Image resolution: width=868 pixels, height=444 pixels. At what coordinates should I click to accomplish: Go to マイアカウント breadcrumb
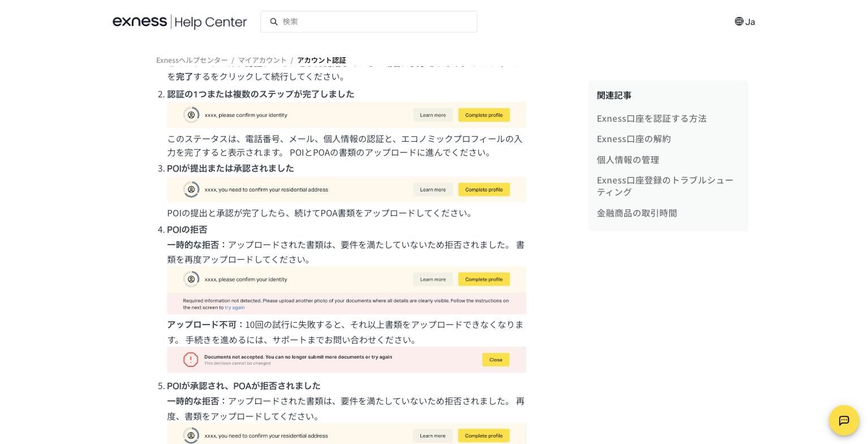[262, 60]
